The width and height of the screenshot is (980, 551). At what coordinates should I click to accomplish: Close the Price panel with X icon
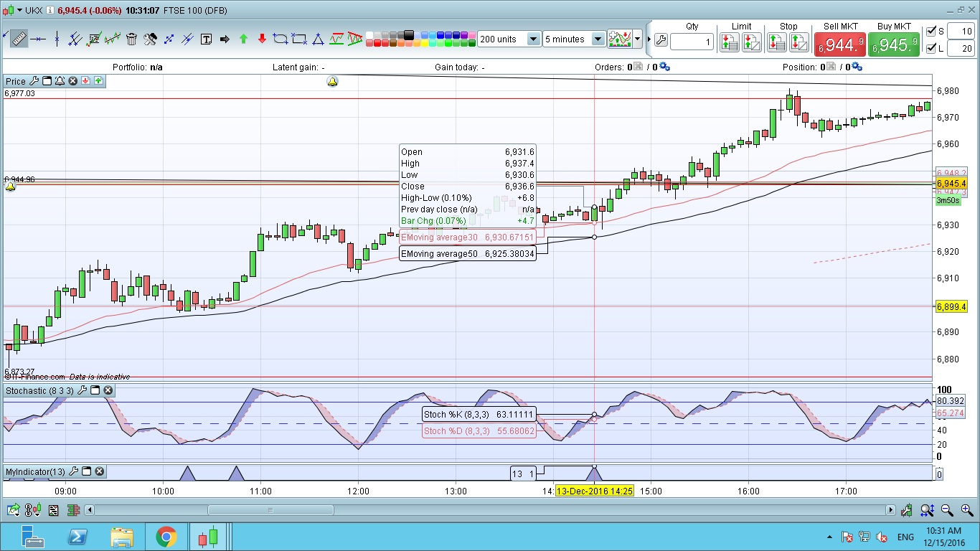72,81
